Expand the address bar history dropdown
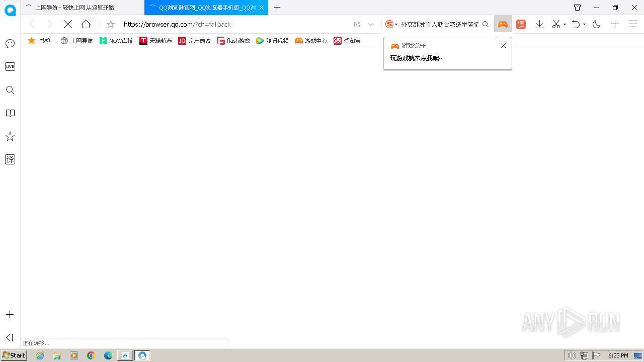Viewport: 644px width, 362px height. (x=371, y=24)
